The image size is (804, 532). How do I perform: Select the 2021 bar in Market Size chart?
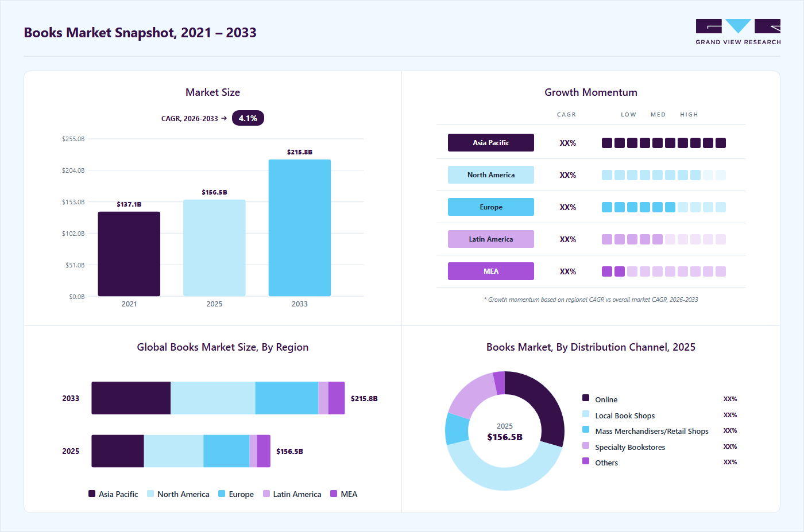129,254
